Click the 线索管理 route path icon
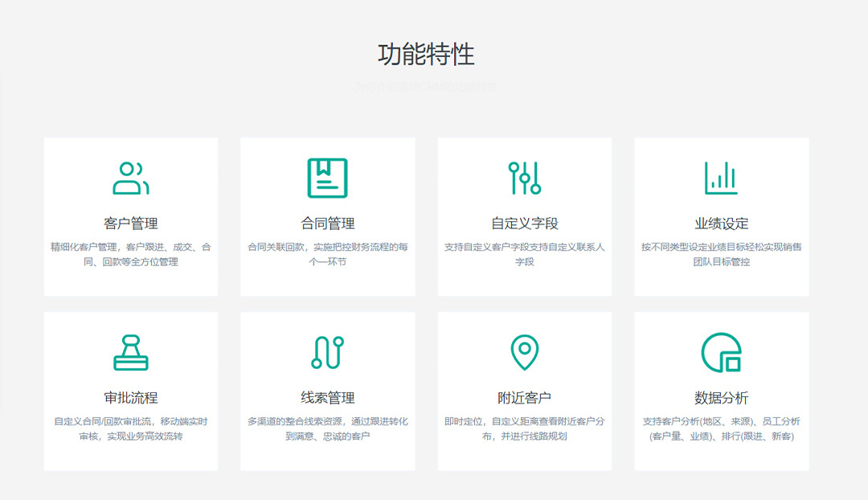 (x=328, y=353)
